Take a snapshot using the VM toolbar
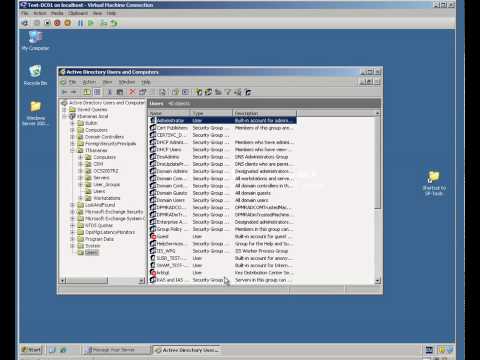Viewport: 480px width, 360px height. click(104, 23)
